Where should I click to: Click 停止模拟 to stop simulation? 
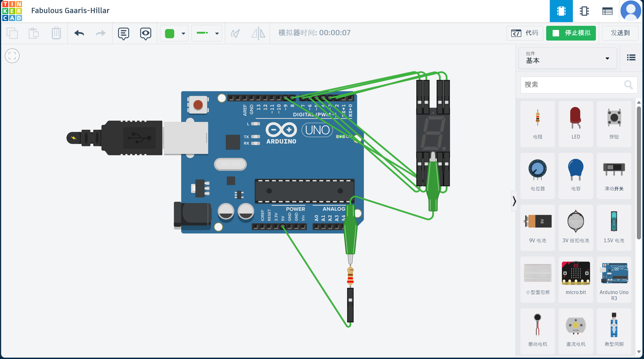(x=571, y=33)
